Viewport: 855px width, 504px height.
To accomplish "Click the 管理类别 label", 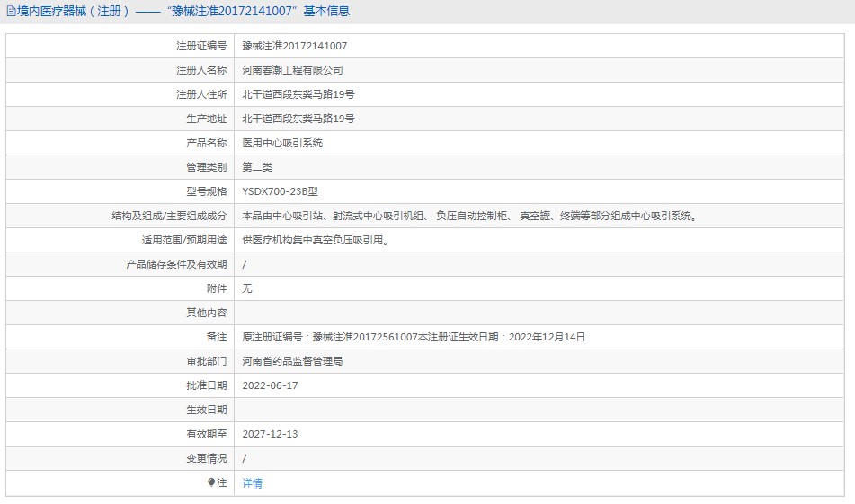I will pyautogui.click(x=207, y=167).
